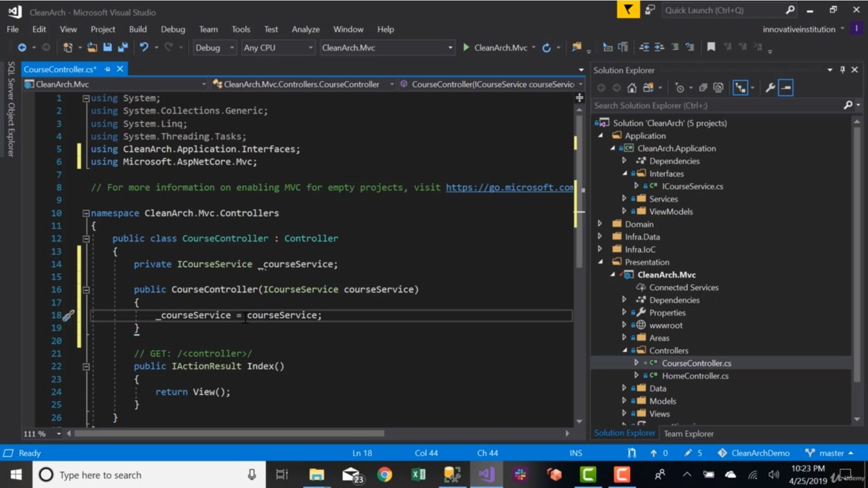Screen dimensions: 868x488
Task: Open Chrome from the Windows taskbar
Action: click(x=385, y=475)
